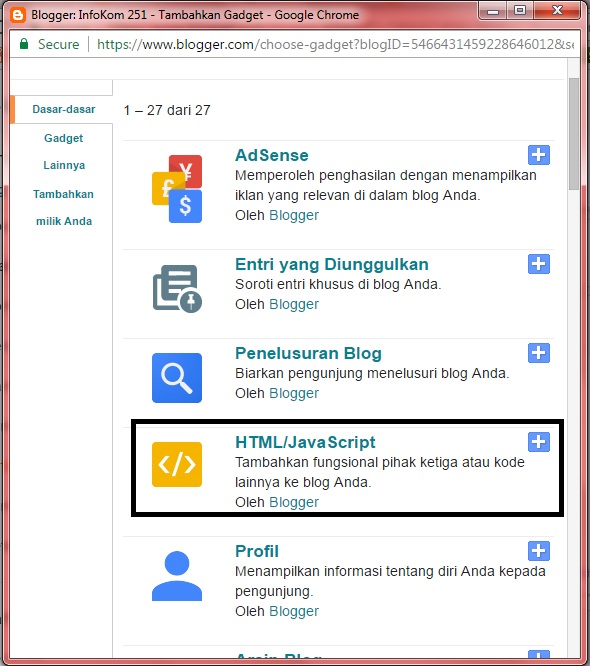Open the HTML/JavaScript title link
Viewport: 590px width, 666px height.
(305, 442)
